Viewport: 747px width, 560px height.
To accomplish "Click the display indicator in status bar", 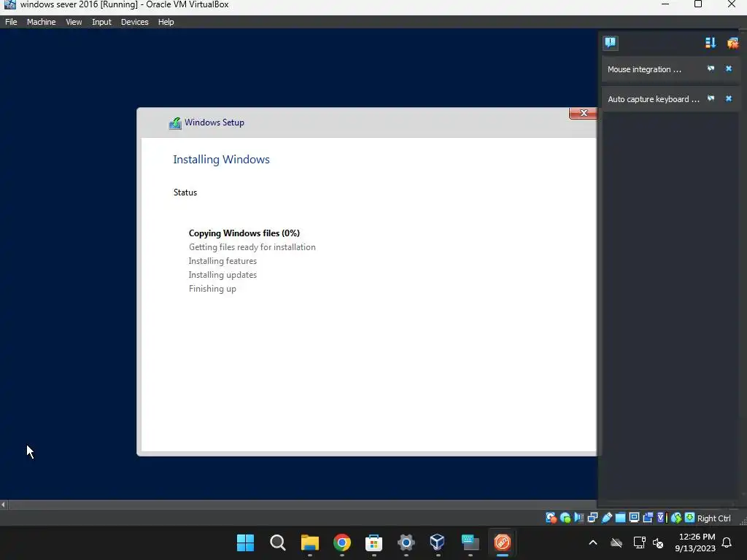I will (634, 518).
